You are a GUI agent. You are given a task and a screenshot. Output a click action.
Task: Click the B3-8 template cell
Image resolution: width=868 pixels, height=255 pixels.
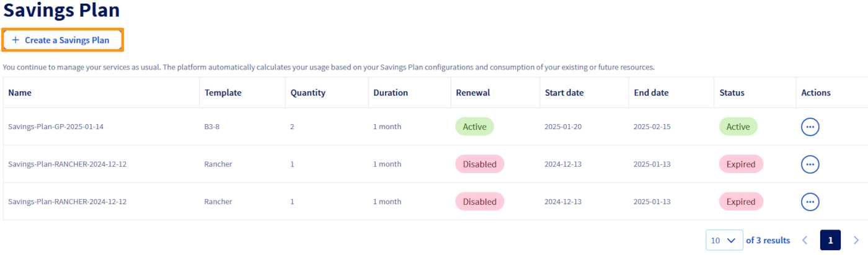[212, 127]
